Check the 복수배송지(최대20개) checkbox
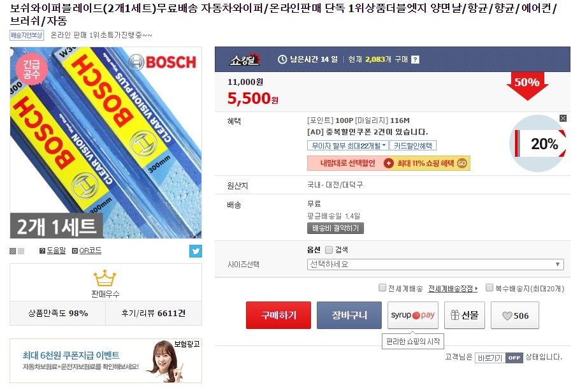 click(x=489, y=287)
